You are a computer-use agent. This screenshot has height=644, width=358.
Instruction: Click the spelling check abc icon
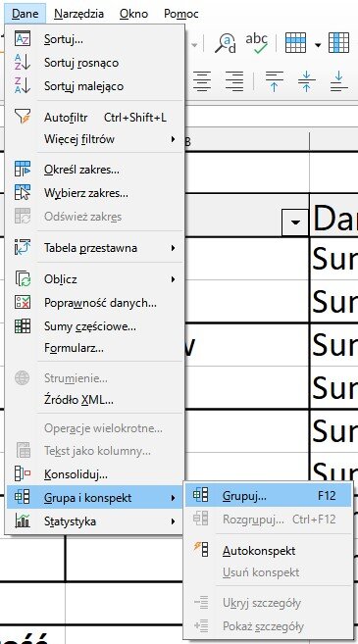256,43
